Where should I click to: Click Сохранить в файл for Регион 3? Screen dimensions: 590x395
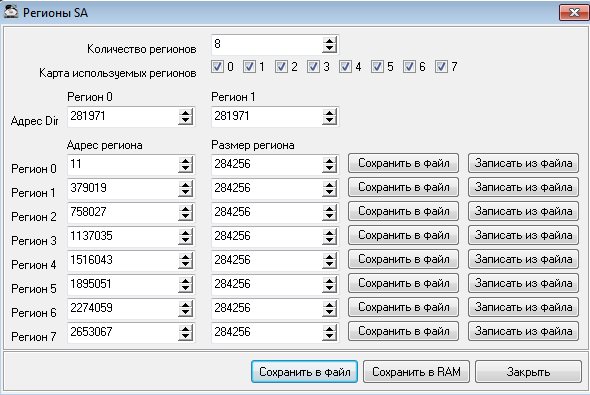tap(403, 235)
